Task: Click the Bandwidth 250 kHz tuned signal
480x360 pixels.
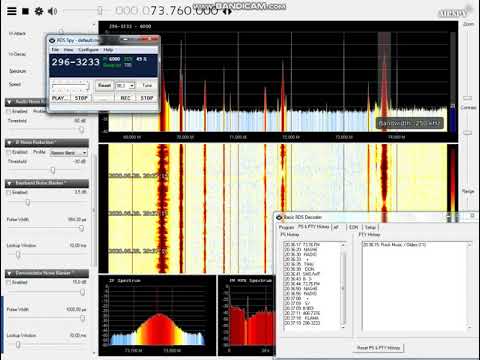Action: pyautogui.click(x=384, y=83)
